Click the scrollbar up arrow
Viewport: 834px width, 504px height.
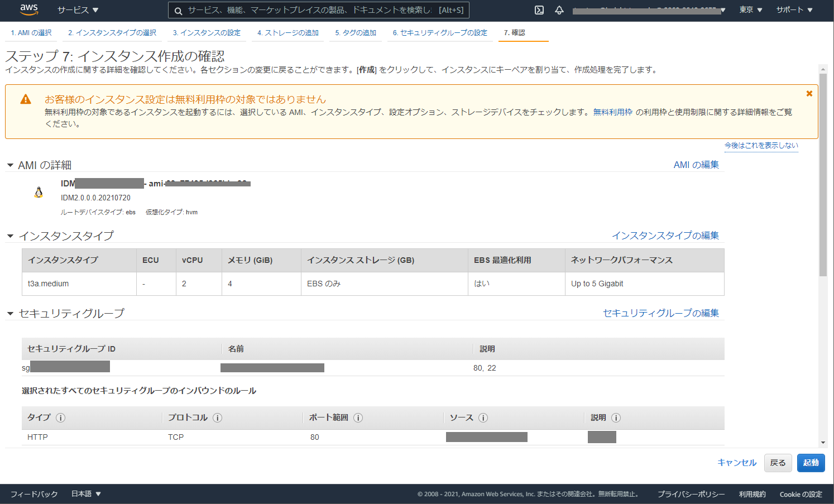pos(823,69)
